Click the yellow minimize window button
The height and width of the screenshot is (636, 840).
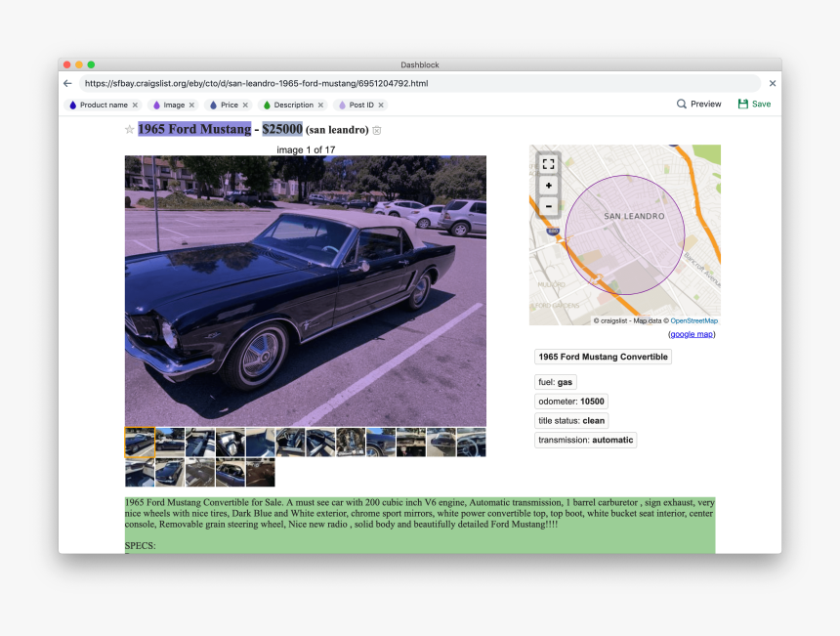click(79, 64)
